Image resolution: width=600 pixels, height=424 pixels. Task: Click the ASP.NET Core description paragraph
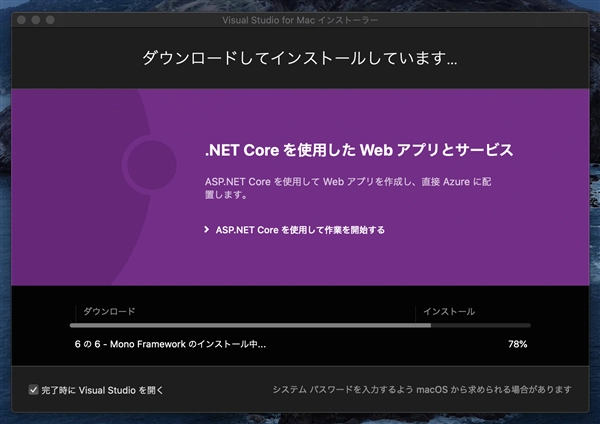click(348, 188)
